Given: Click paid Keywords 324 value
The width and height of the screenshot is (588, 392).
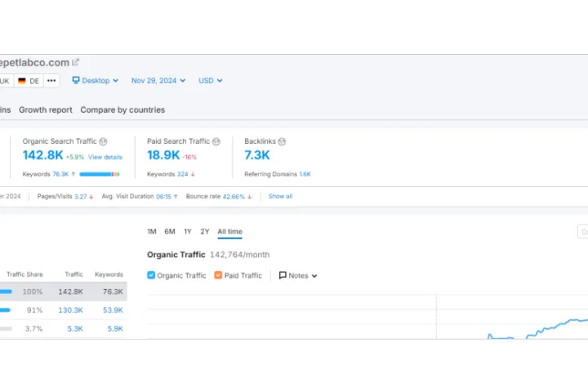Looking at the screenshot, I should pyautogui.click(x=183, y=174).
